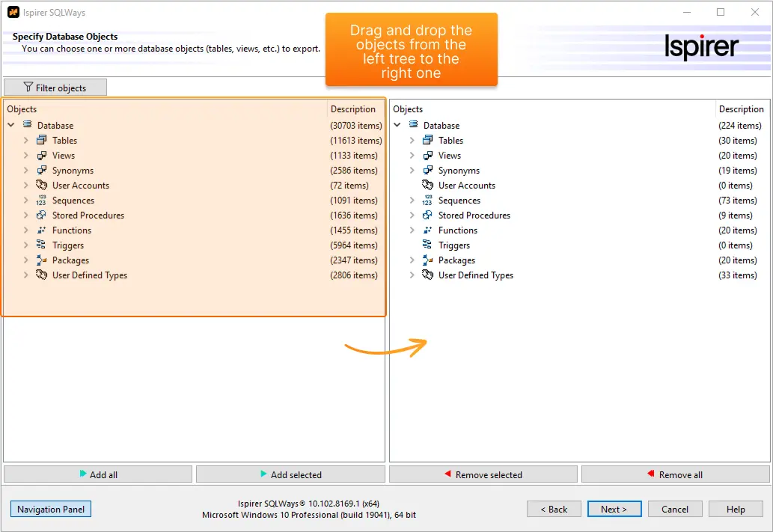Screen dimensions: 773x532
Task: Open the Filter objects button
Action: [x=55, y=88]
